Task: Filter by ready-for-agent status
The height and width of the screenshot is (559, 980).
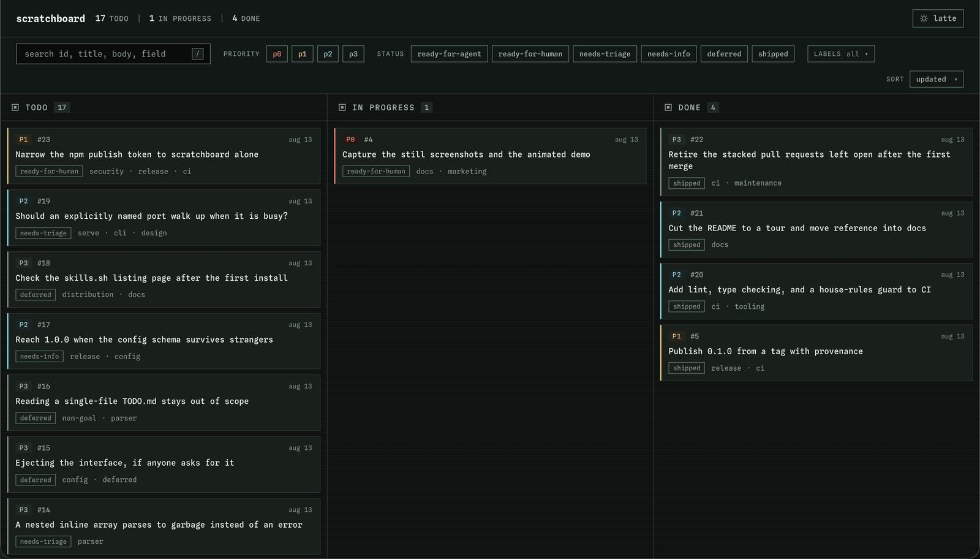Action: tap(450, 54)
